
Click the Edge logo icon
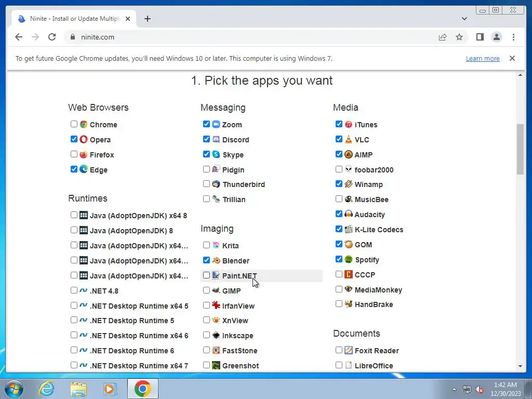pos(84,169)
